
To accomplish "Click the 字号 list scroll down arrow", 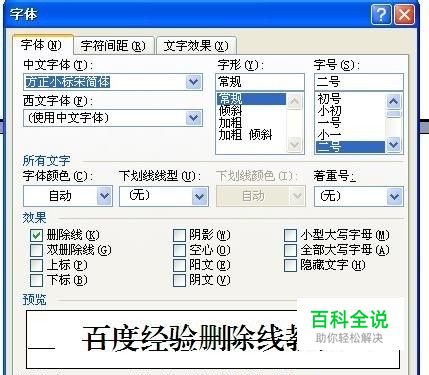I will (x=394, y=145).
